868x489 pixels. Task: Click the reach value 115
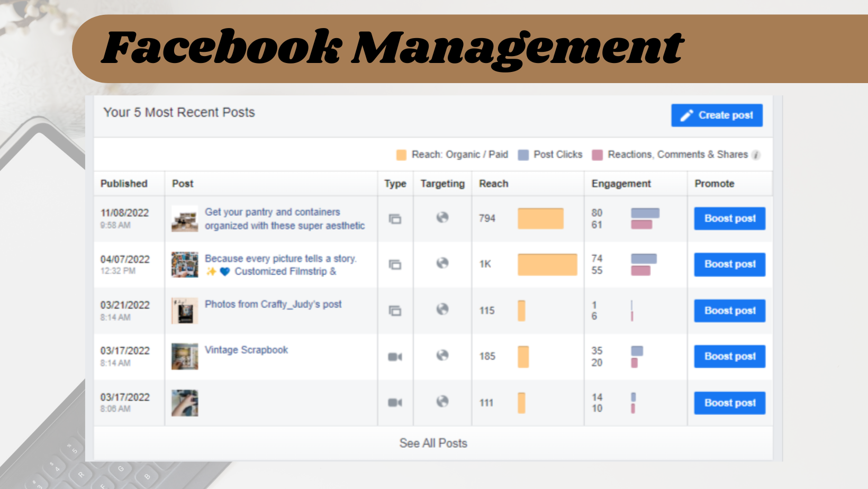coord(487,311)
